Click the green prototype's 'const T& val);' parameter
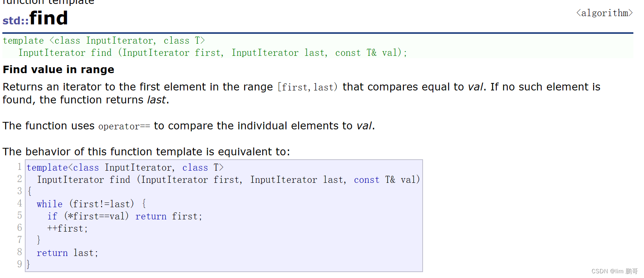644x278 pixels. (x=371, y=53)
